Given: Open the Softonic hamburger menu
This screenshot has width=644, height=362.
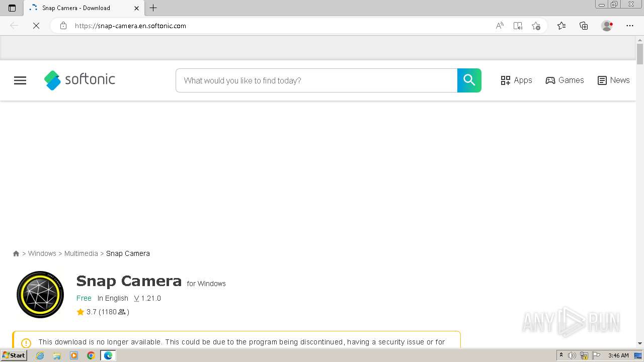Looking at the screenshot, I should click(20, 80).
